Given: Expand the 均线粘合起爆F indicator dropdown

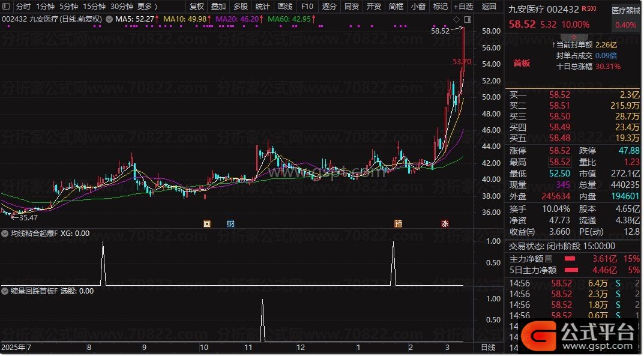Looking at the screenshot, I should [x=5, y=233].
